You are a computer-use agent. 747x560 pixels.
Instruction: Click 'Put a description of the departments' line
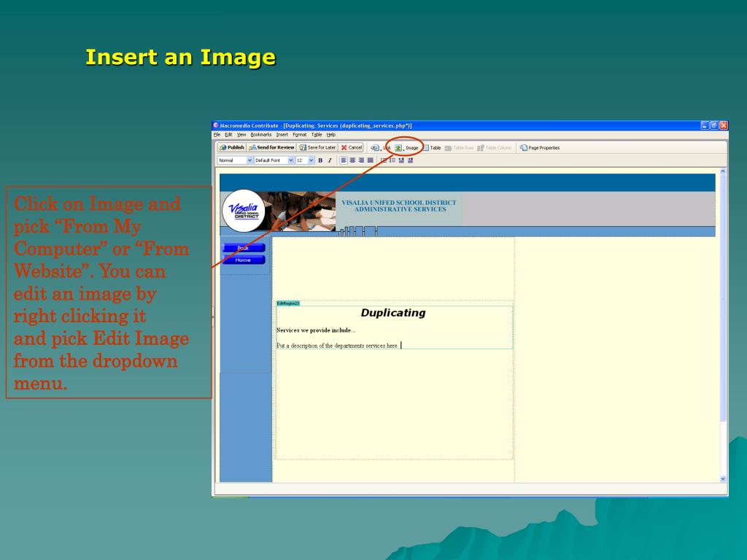coord(337,346)
